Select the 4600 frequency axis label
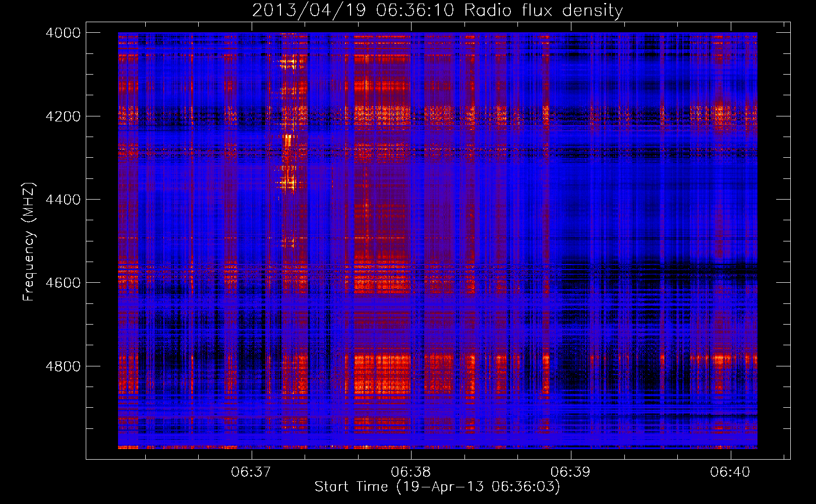Screen dimensions: 816x504 click(x=63, y=283)
